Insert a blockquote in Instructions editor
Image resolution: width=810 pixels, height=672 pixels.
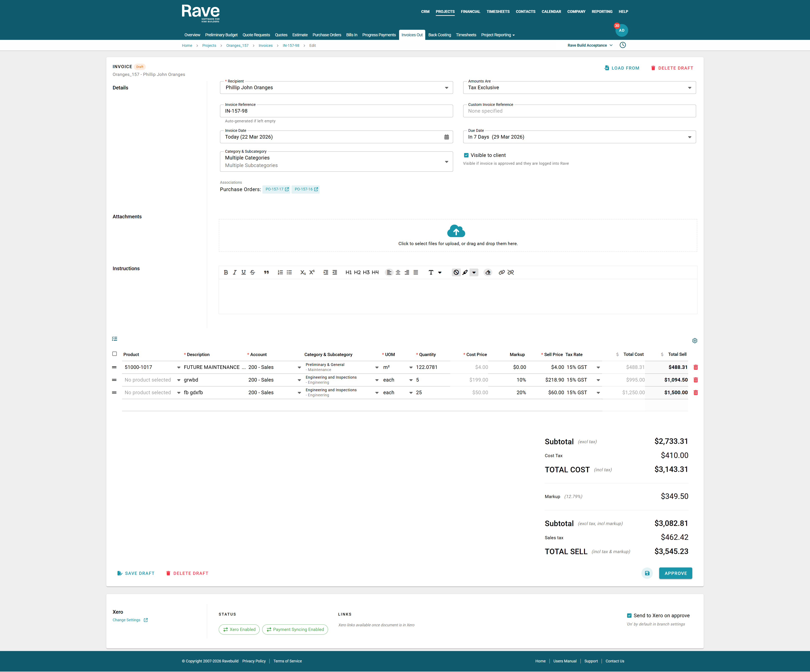[266, 272]
